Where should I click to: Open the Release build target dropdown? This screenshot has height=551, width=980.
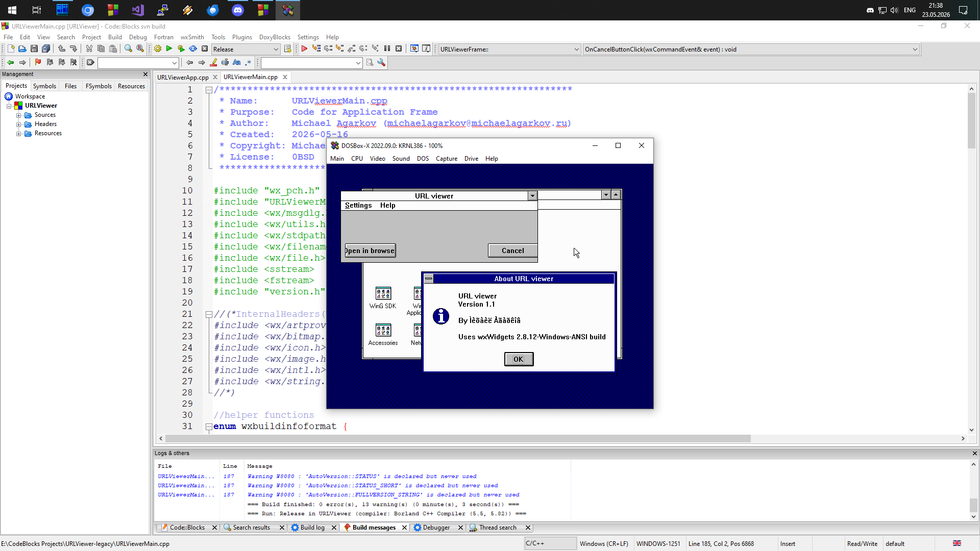(246, 49)
